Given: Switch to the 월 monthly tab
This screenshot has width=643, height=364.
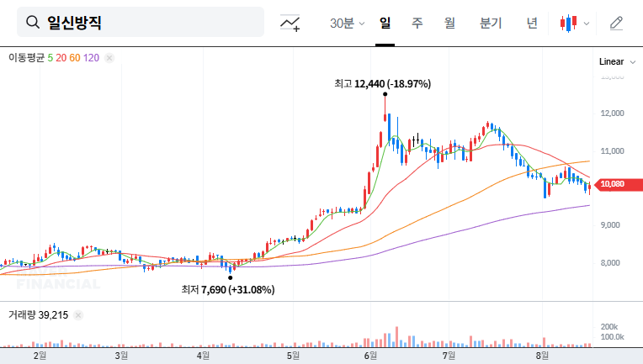Looking at the screenshot, I should pos(449,23).
